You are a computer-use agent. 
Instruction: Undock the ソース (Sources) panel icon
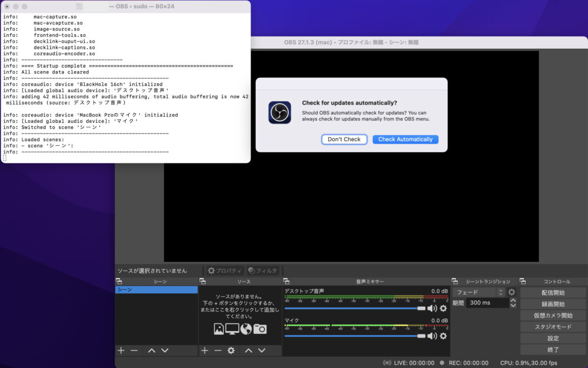click(x=202, y=281)
